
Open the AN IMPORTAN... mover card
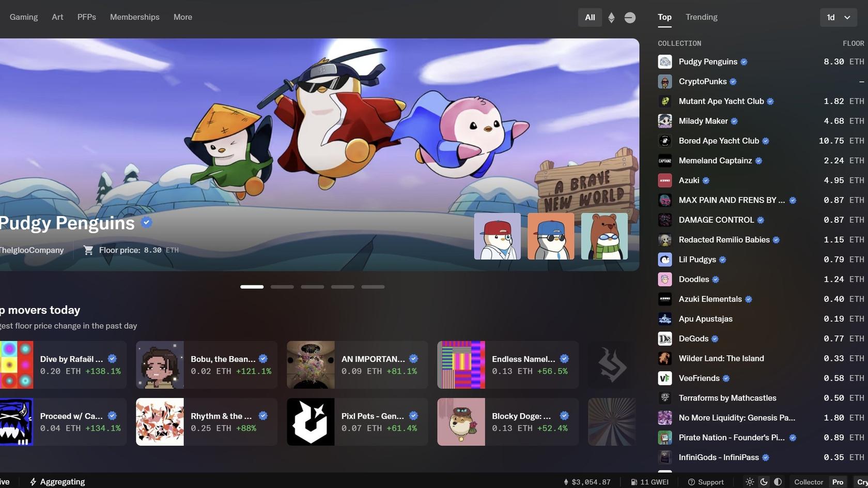[x=358, y=365]
